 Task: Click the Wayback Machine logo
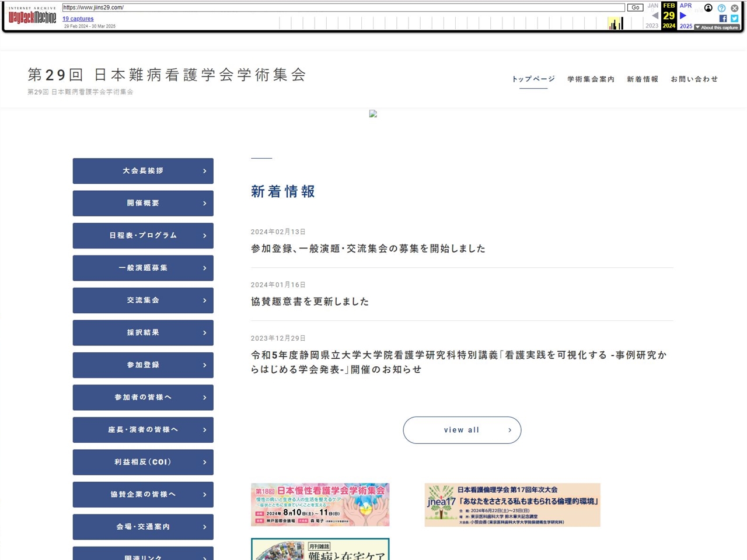pos(32,16)
